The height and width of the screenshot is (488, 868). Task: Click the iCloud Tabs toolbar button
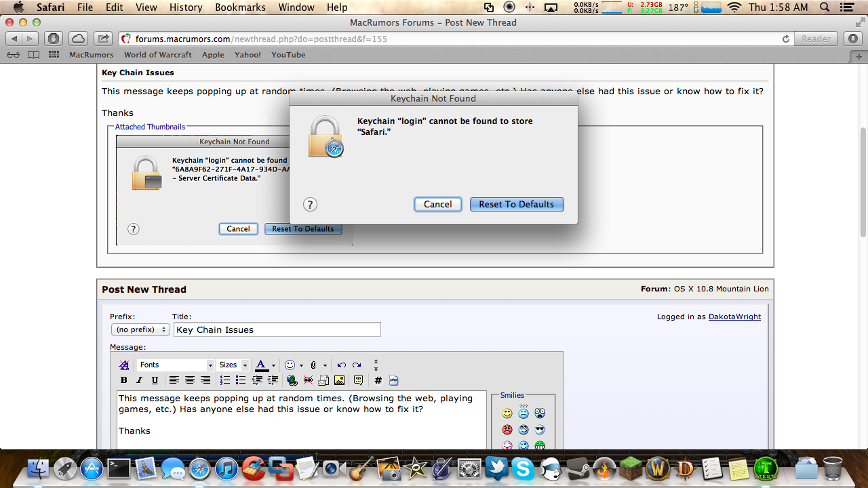[78, 39]
